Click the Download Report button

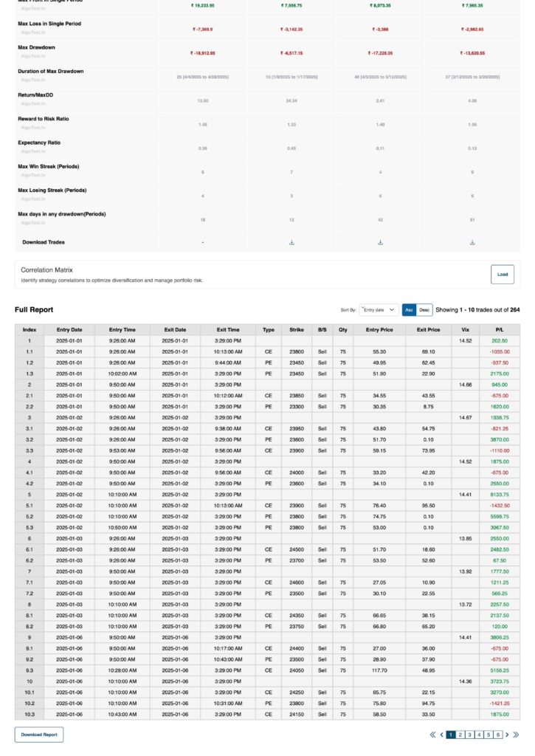coord(39,735)
